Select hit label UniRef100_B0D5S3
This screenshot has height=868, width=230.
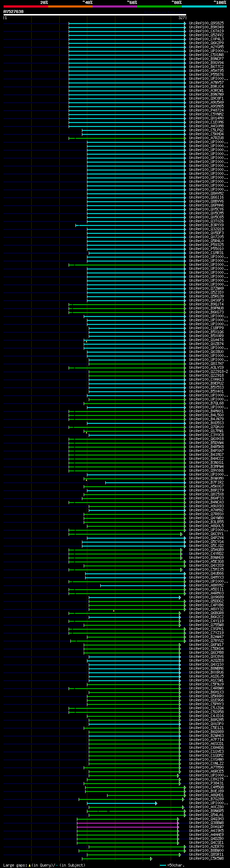pos(206,423)
